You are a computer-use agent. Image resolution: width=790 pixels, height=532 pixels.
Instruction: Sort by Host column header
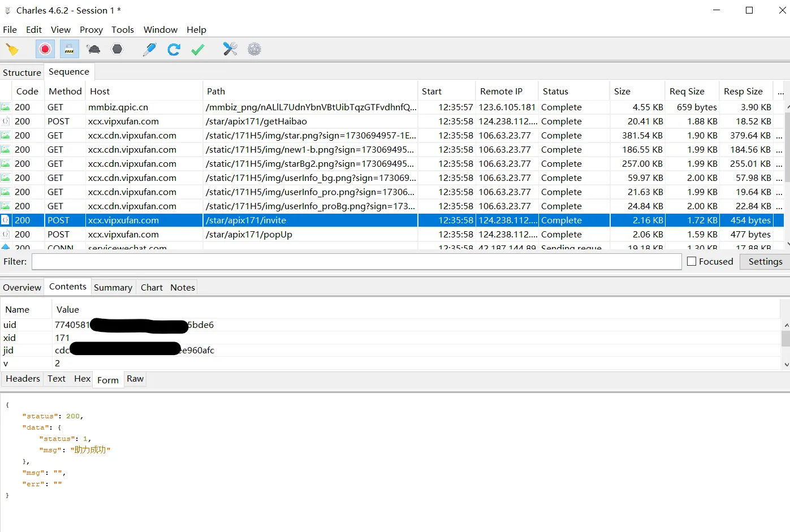coord(144,91)
